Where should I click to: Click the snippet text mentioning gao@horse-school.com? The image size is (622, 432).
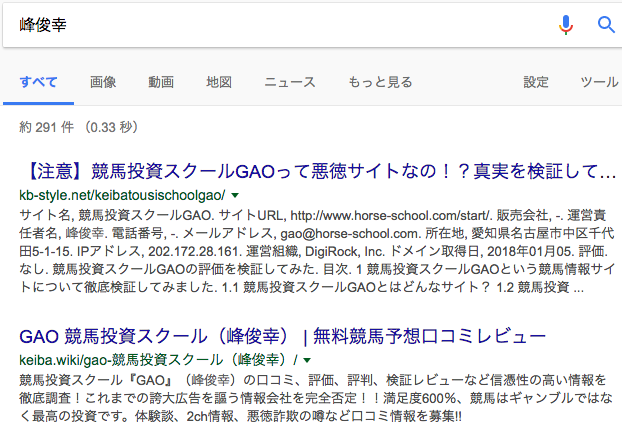coord(317,233)
